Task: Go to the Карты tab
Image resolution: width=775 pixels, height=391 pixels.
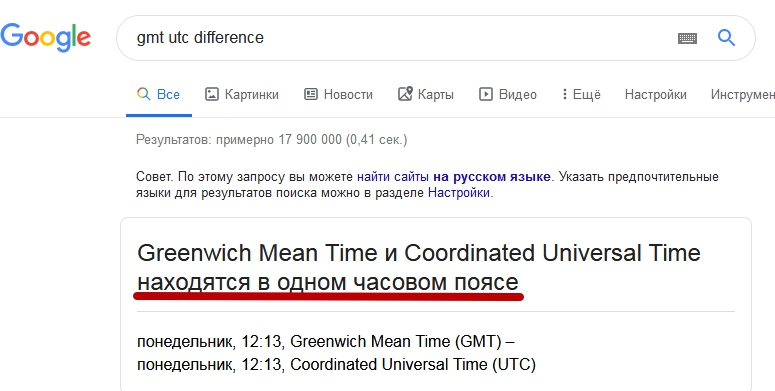Action: (x=426, y=94)
